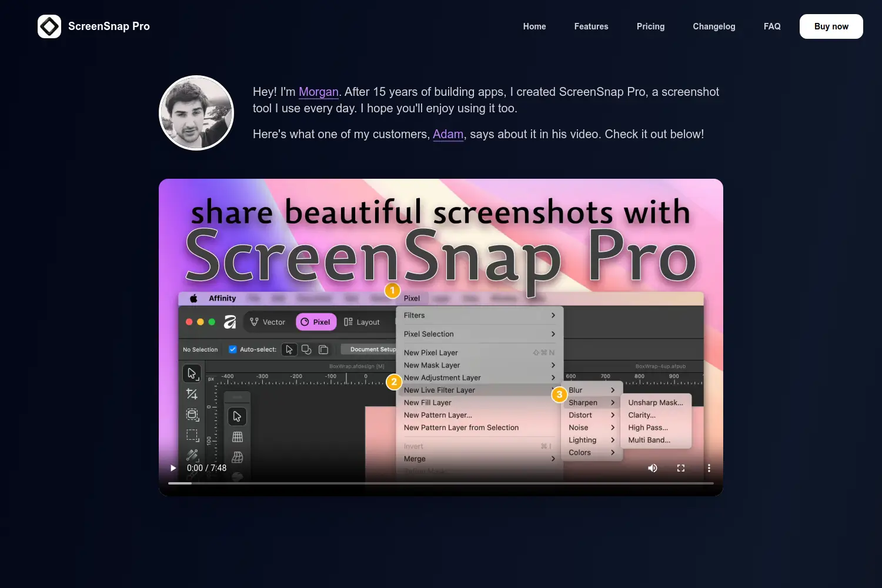
Task: Expand the Noise submenu arrow
Action: pos(613,427)
